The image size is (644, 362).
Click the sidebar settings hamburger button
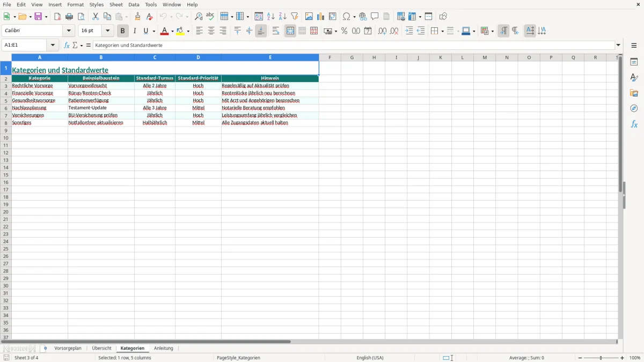[x=634, y=46]
